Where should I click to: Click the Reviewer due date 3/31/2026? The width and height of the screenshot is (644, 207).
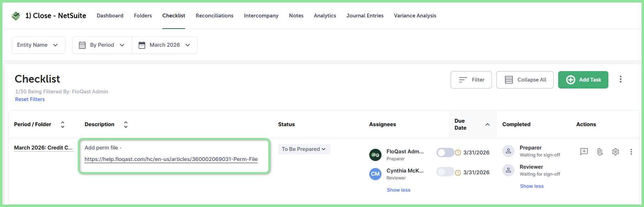click(x=476, y=172)
